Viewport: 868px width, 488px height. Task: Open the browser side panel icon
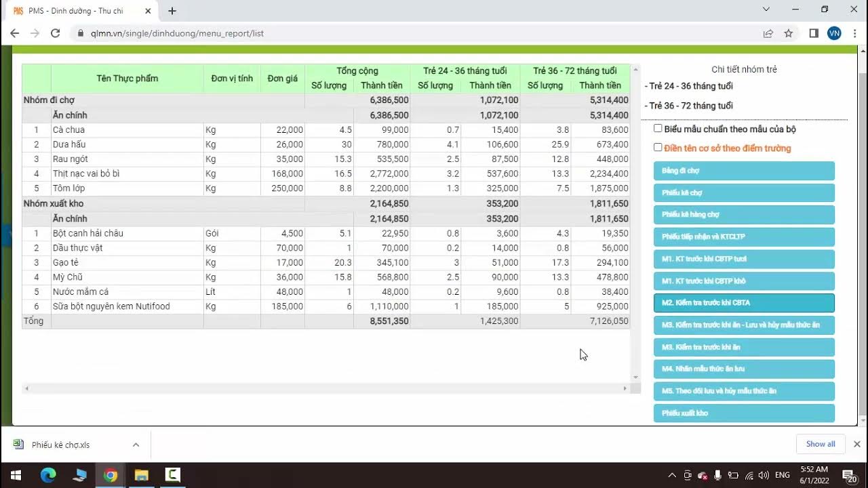[x=814, y=33]
